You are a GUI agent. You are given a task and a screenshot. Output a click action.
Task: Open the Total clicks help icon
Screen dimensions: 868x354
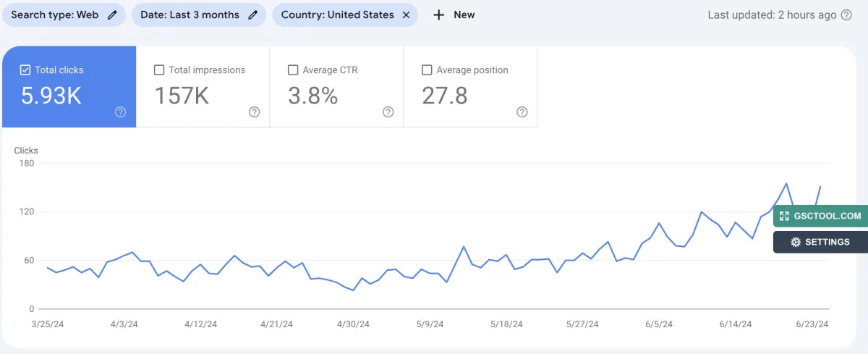pyautogui.click(x=121, y=112)
